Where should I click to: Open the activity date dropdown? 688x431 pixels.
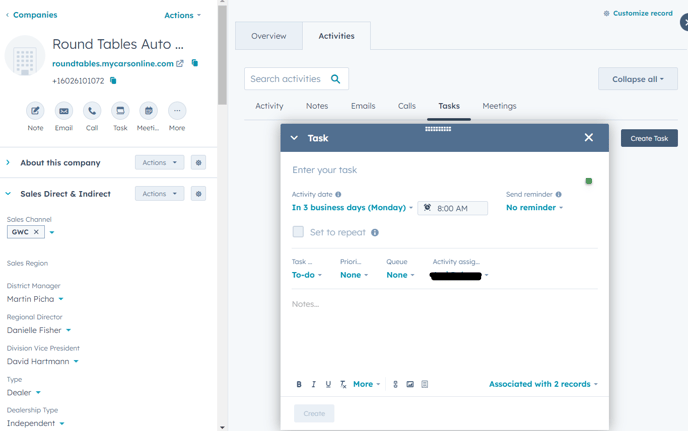pos(351,208)
